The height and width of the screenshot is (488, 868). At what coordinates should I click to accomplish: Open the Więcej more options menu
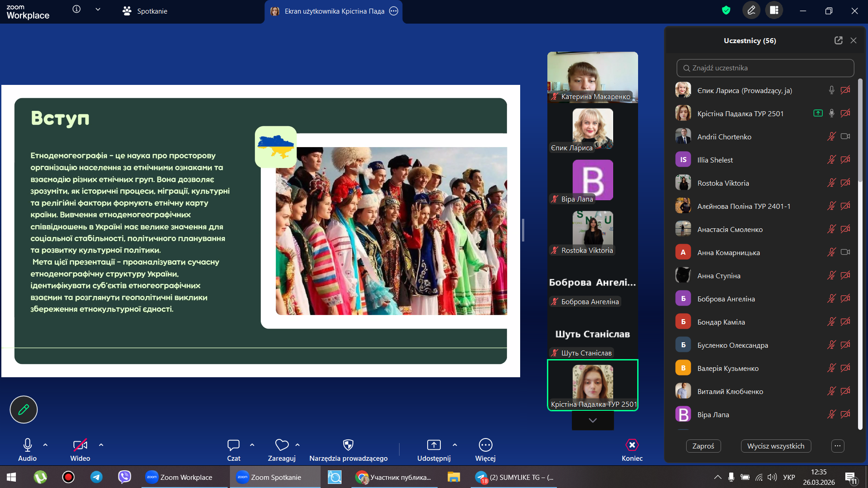coord(485,445)
